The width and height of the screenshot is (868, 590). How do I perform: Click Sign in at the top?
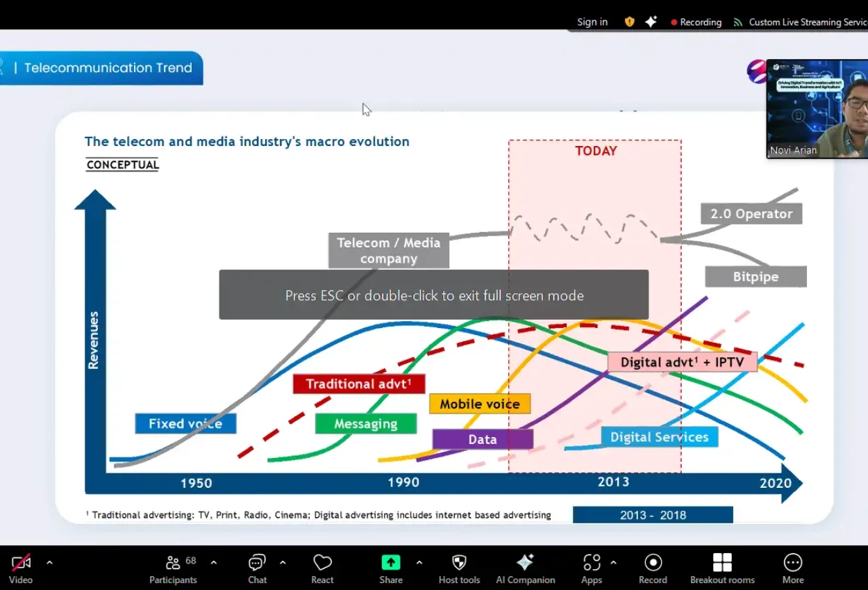[x=592, y=22]
